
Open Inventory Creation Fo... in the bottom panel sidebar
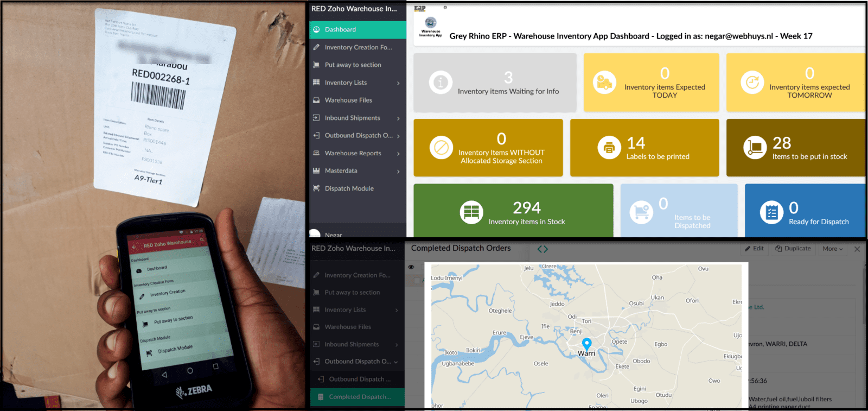pyautogui.click(x=357, y=275)
